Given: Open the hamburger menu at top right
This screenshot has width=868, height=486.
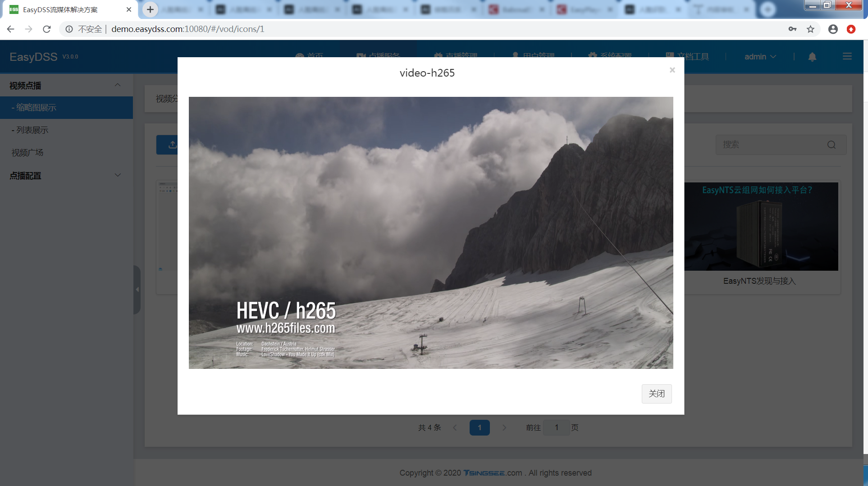Looking at the screenshot, I should (847, 56).
